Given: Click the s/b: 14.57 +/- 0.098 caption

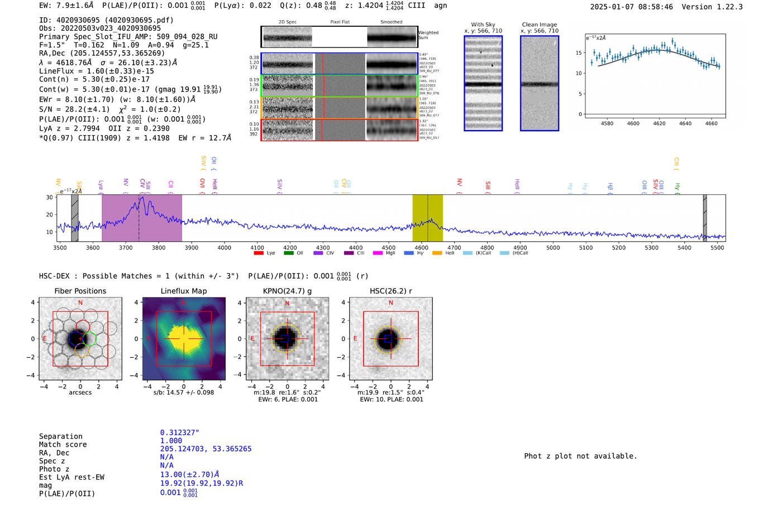Looking at the screenshot, I should [184, 392].
